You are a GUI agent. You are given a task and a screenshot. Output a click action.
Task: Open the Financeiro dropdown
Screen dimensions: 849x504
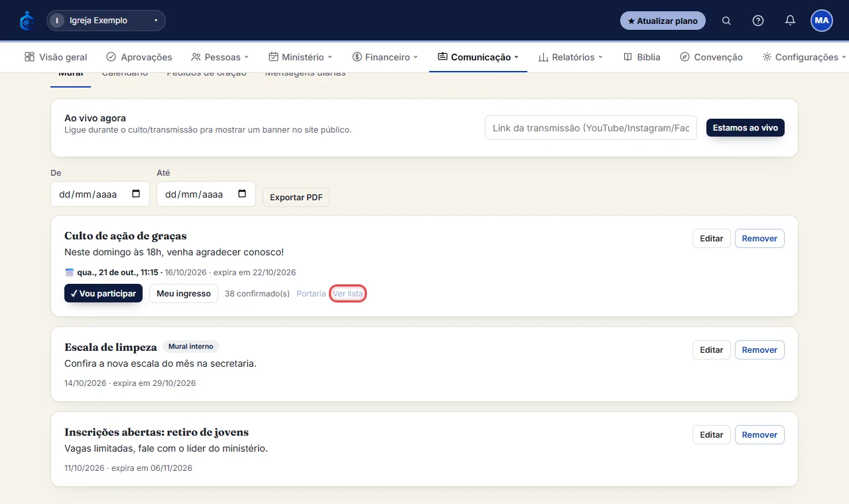click(x=385, y=57)
